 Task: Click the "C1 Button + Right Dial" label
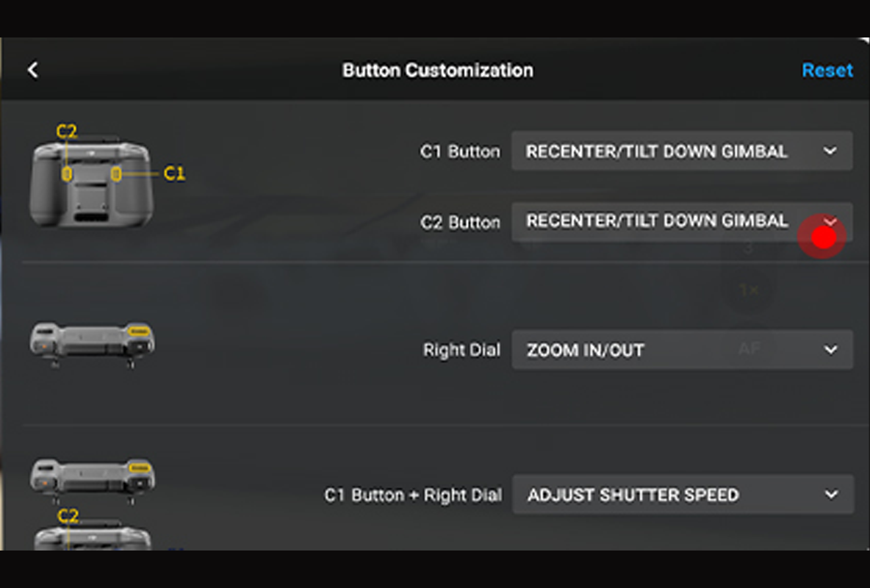click(x=413, y=495)
